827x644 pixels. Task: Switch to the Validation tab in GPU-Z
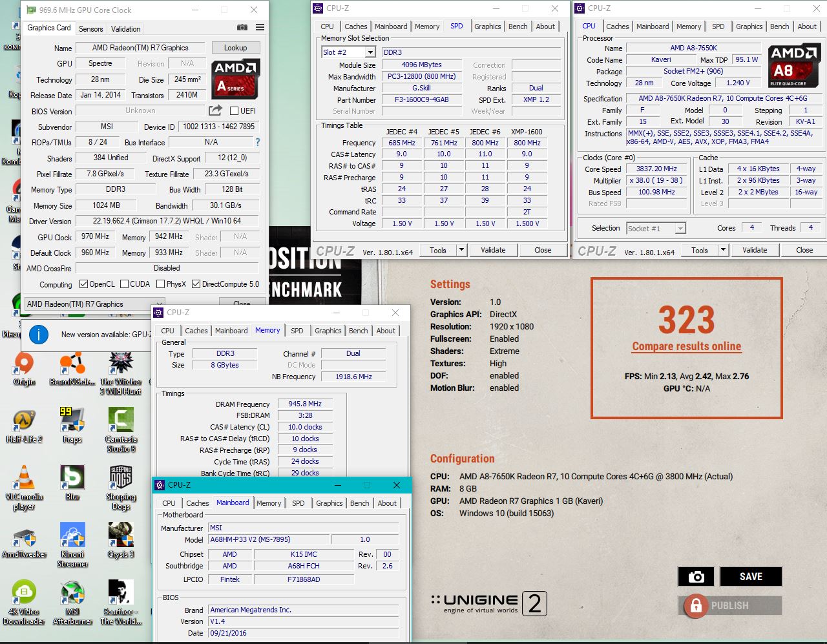coord(125,28)
